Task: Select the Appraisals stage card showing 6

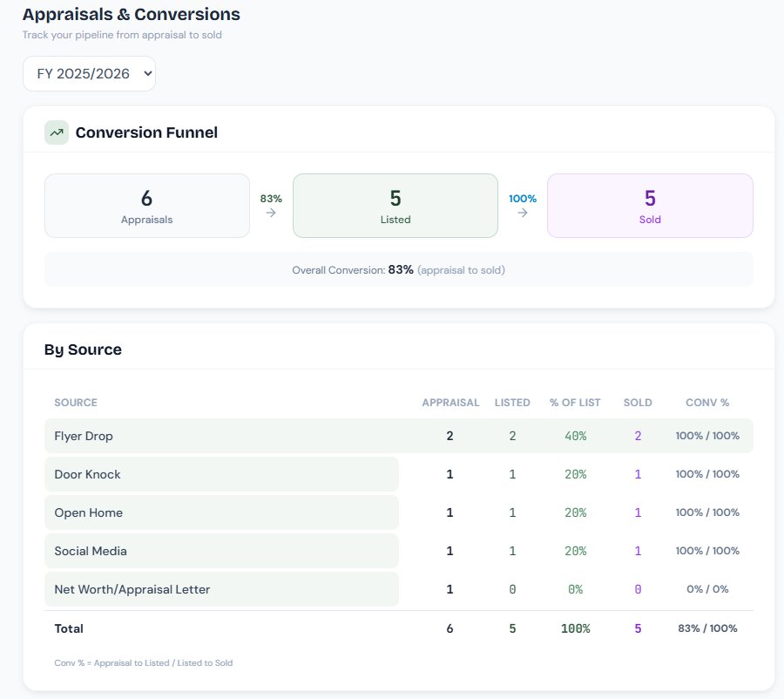Action: 146,206
